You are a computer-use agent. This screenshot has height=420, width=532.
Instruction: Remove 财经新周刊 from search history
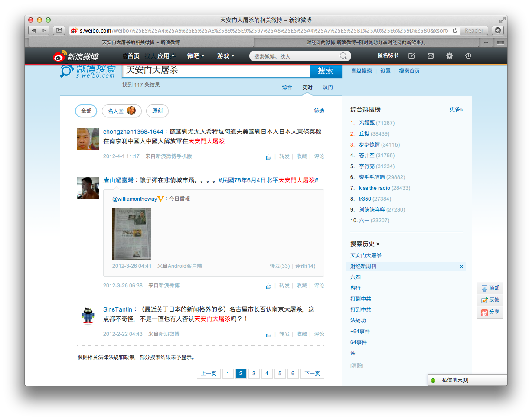tap(461, 267)
